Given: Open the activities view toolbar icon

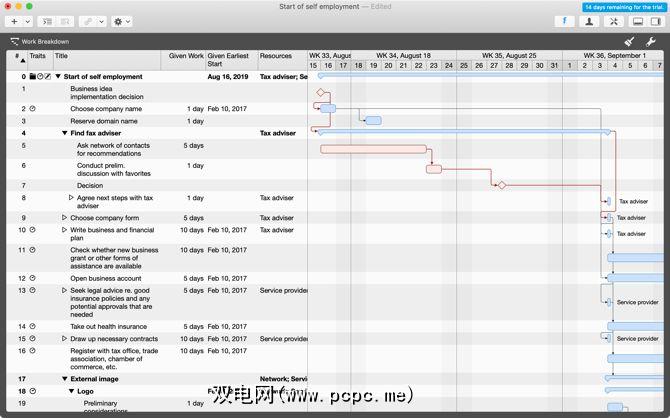Looking at the screenshot, I should 564,21.
